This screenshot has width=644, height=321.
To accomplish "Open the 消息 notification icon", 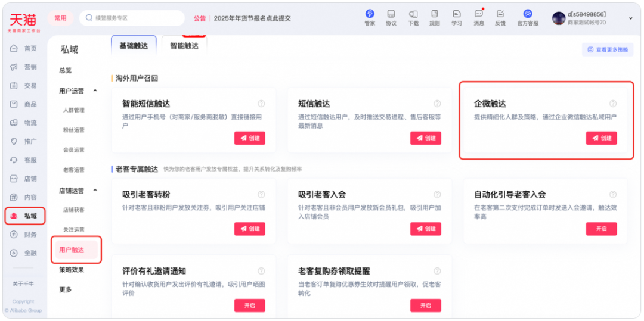I will pyautogui.click(x=478, y=14).
